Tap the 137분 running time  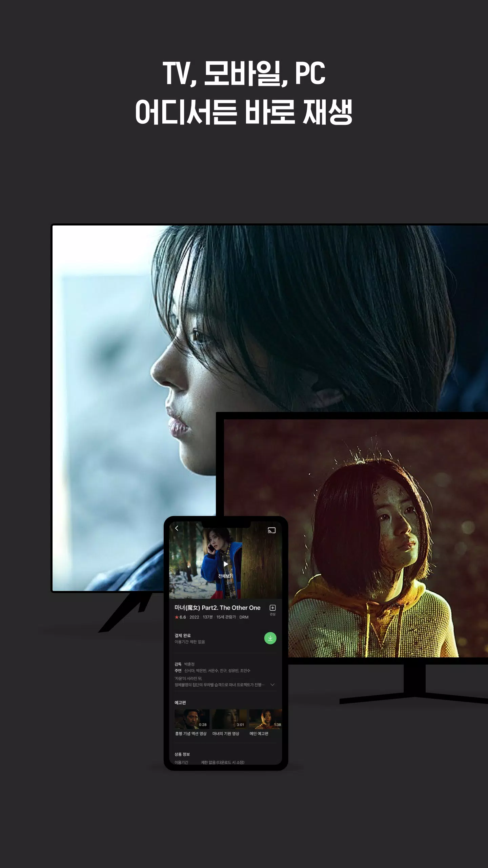(208, 617)
